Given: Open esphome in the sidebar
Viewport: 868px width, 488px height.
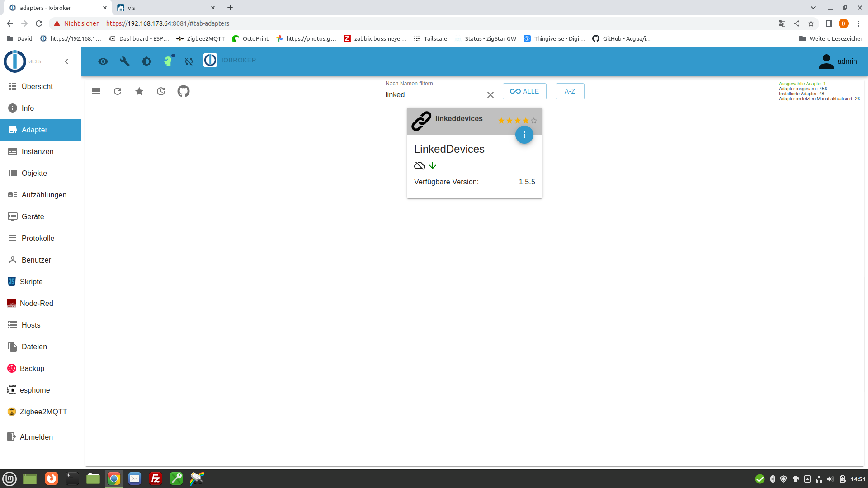Looking at the screenshot, I should pyautogui.click(x=41, y=390).
